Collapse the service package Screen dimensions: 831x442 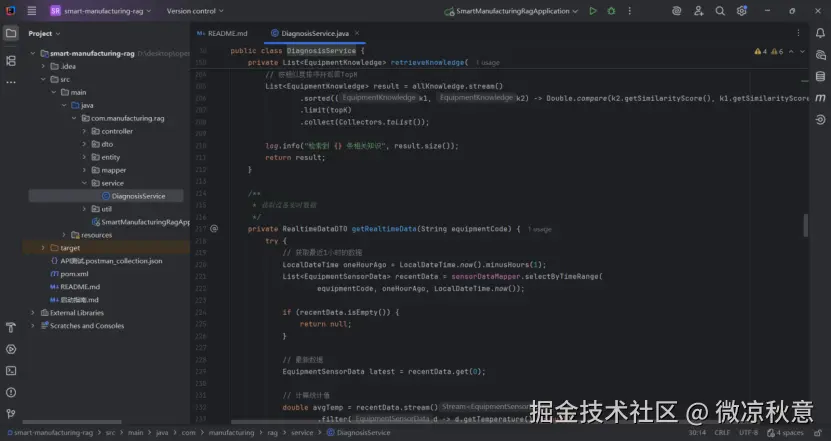[x=84, y=183]
